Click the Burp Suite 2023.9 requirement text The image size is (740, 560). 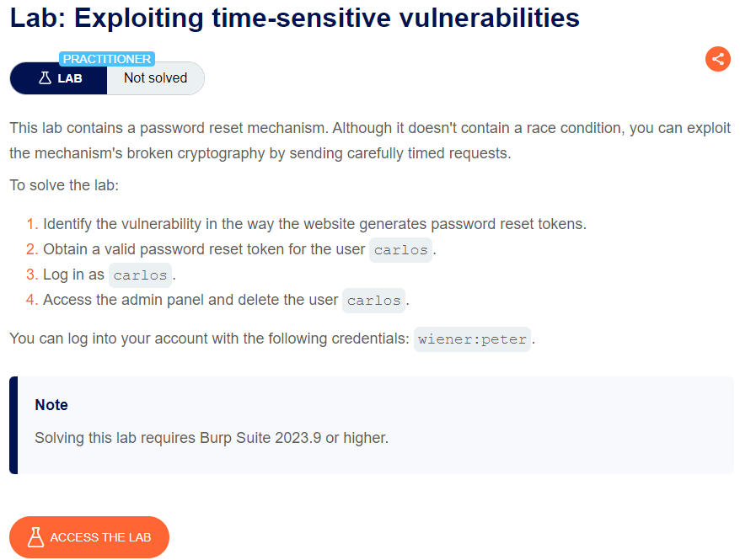click(212, 438)
